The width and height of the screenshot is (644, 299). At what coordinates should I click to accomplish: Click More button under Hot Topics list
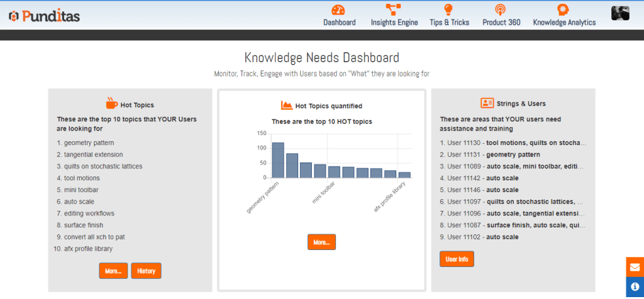coord(113,271)
